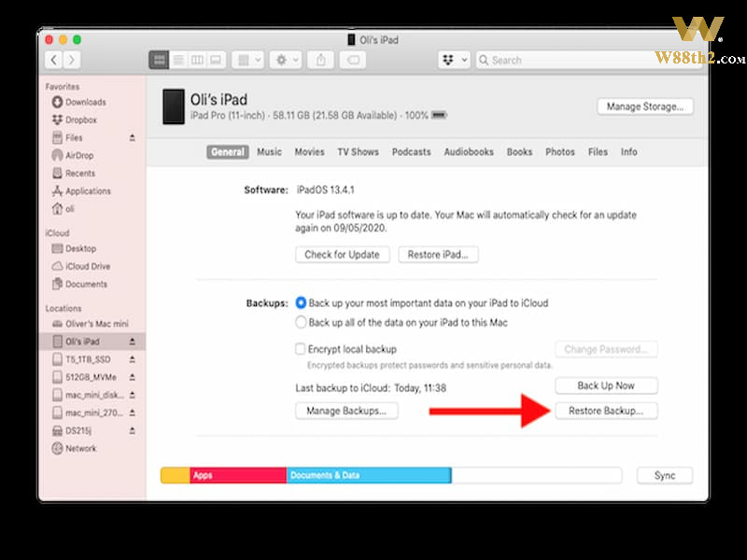Screen dimensions: 747x560
Task: Select the mac_mini_disk volume
Action: 88,395
